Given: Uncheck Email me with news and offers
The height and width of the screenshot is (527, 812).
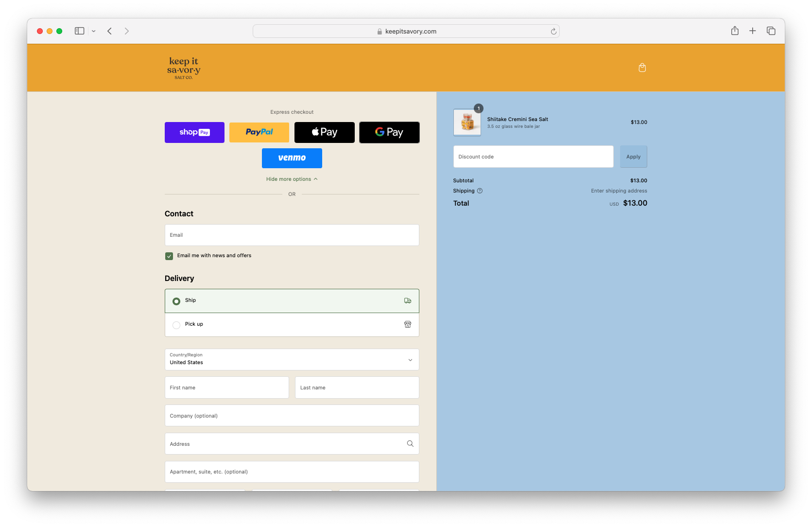Looking at the screenshot, I should (169, 256).
